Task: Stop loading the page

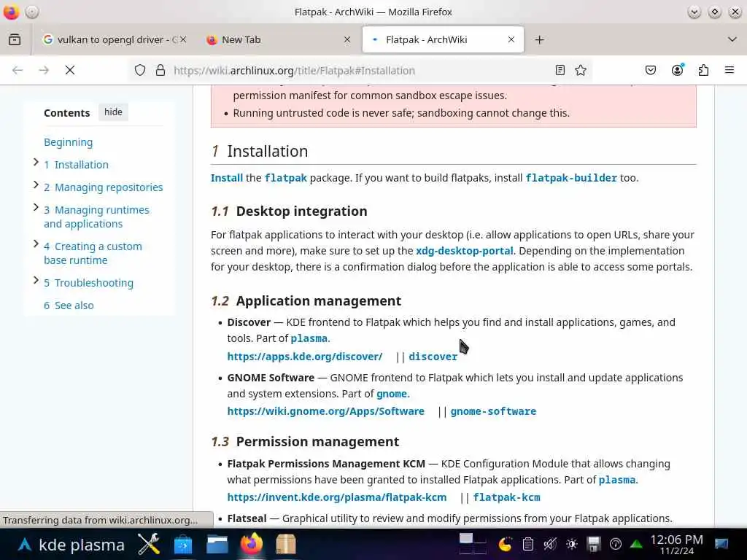Action: tap(70, 71)
